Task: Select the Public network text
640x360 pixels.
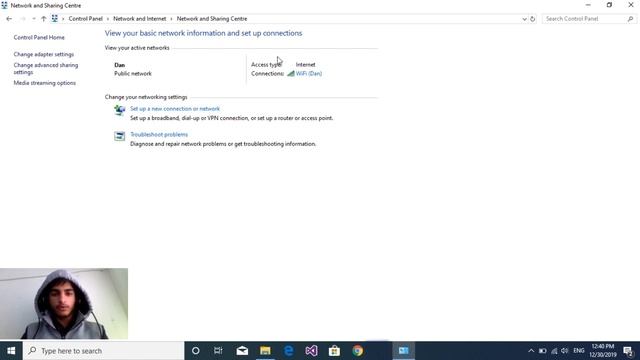Action: (x=133, y=73)
